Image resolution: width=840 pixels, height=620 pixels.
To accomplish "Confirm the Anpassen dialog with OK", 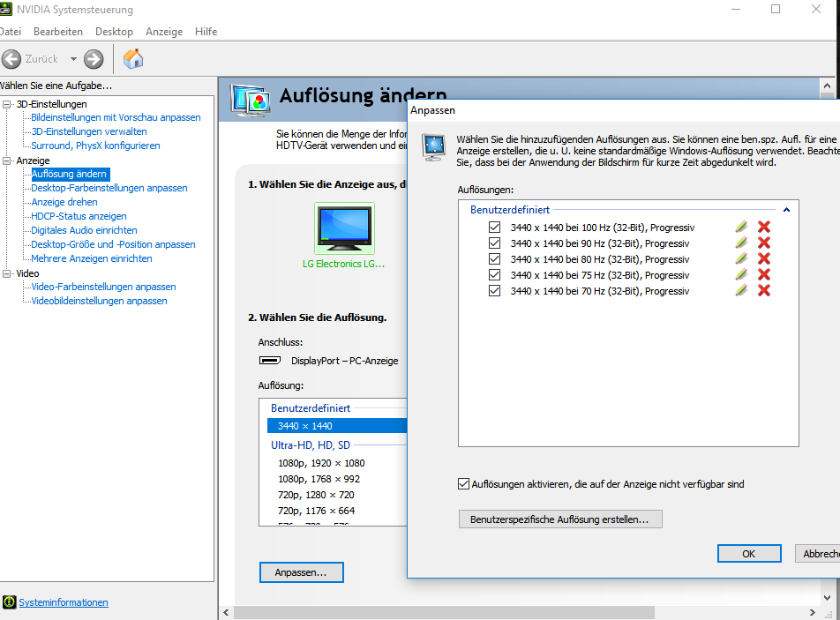I will (749, 554).
